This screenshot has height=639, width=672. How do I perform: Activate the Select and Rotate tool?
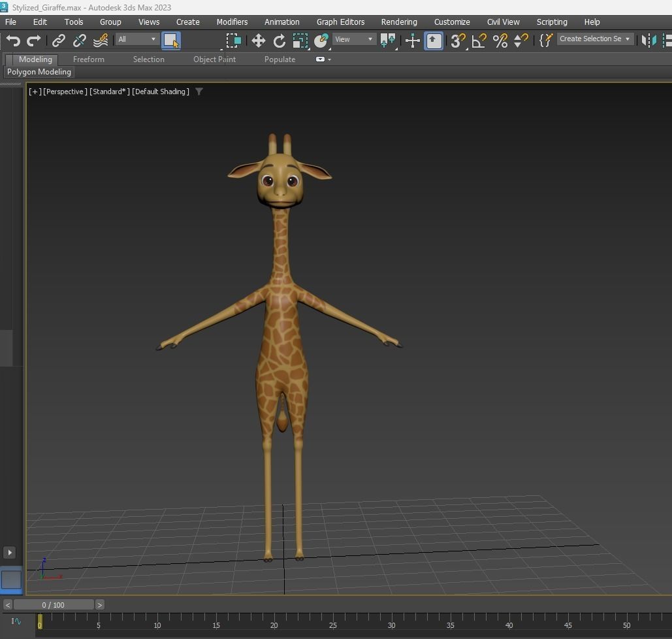[x=280, y=41]
